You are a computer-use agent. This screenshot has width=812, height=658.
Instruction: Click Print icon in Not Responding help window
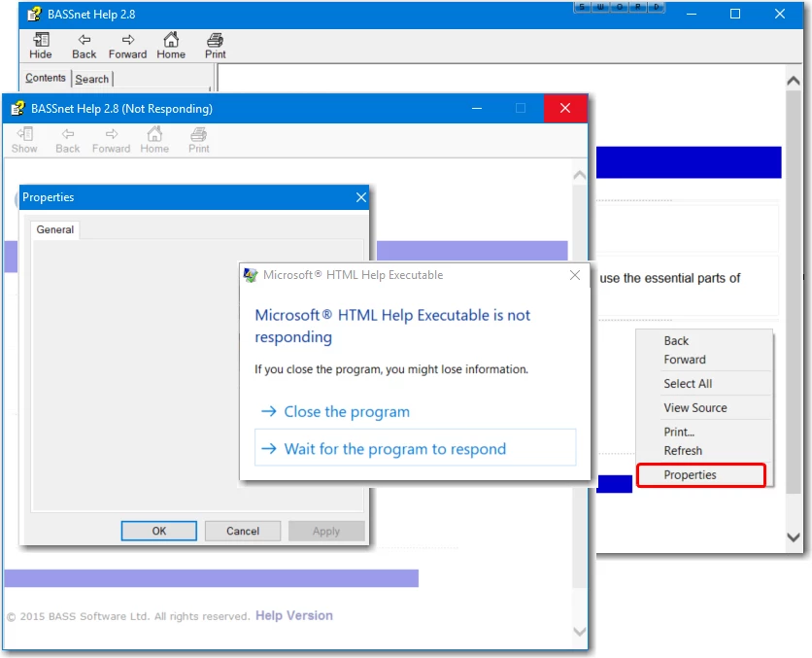click(199, 134)
